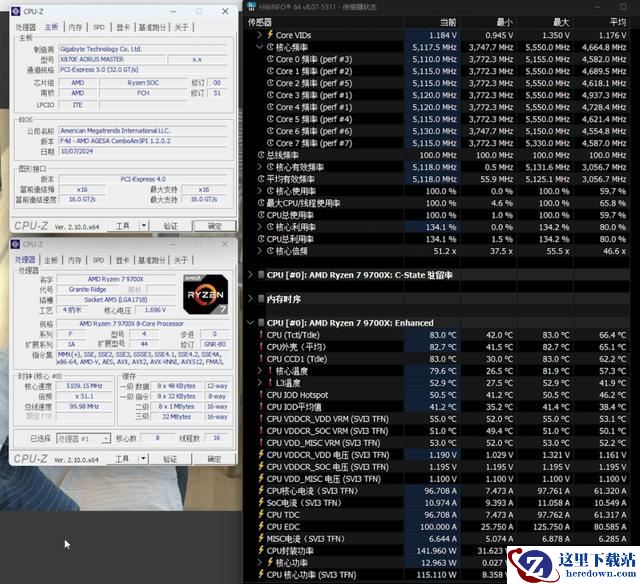Image resolution: width=640 pixels, height=584 pixels.
Task: Select the MISC电流 (SVI3 TFN) row
Action: (438, 539)
